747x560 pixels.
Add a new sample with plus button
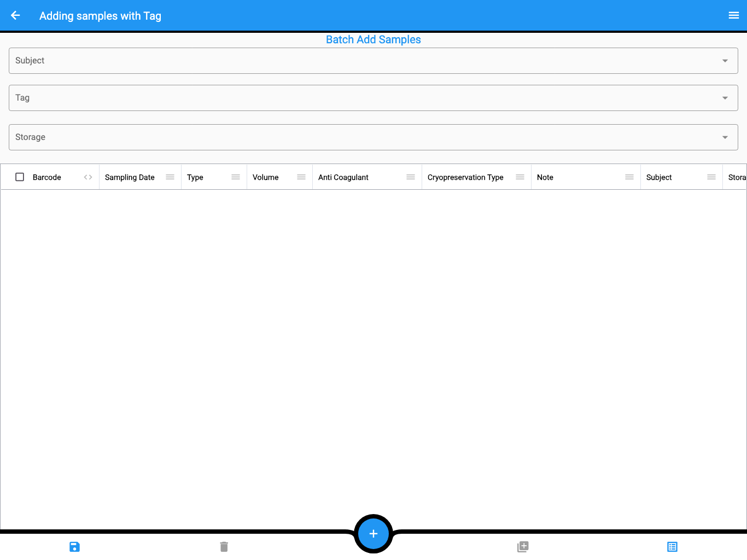click(x=373, y=534)
